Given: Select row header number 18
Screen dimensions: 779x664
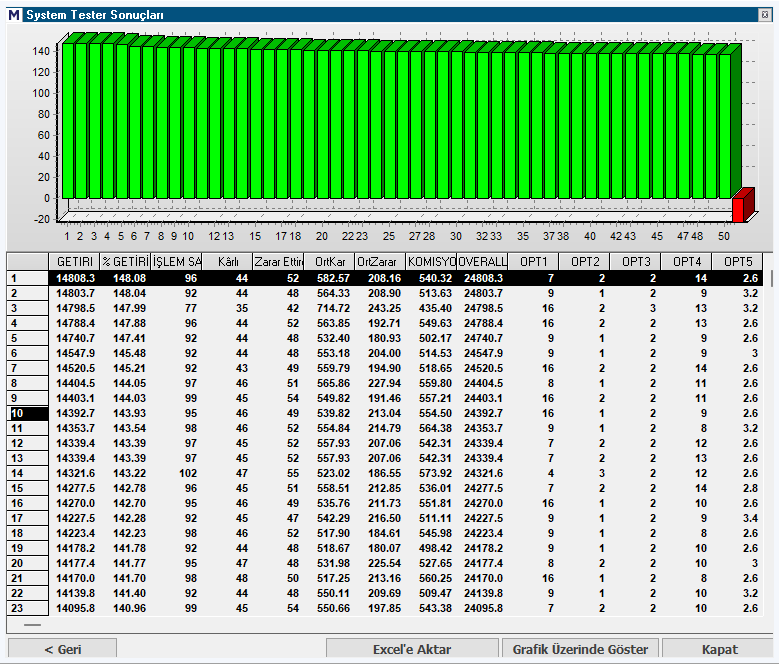Looking at the screenshot, I should tap(28, 533).
